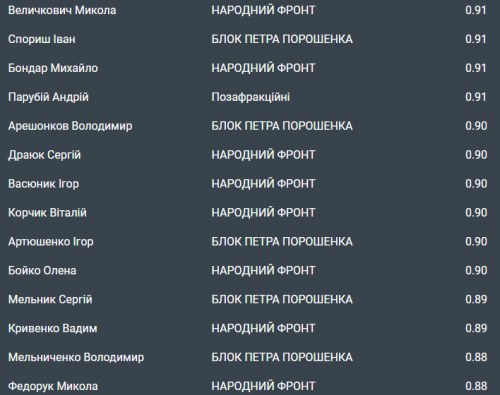Select БЛОК ПЕТРА ПОРОШЕНКА next to Спориш Іван
500x395 pixels.
[x=282, y=39]
